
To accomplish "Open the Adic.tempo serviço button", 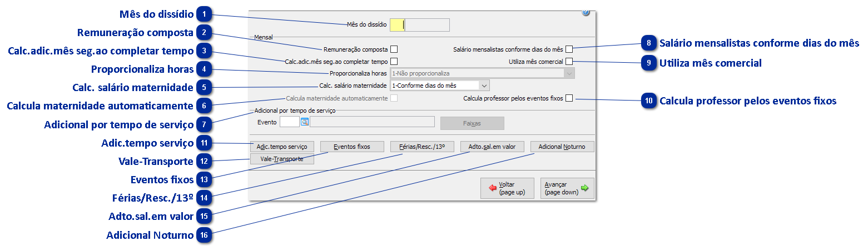I will pyautogui.click(x=282, y=147).
